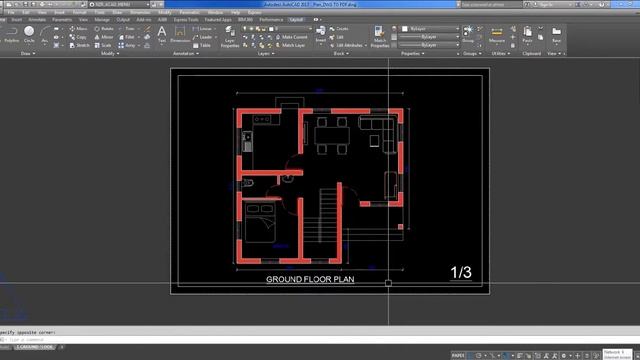Viewport: 640px width, 360px height.
Task: Click the GROUND FLOOR PLAN title text
Action: point(310,280)
